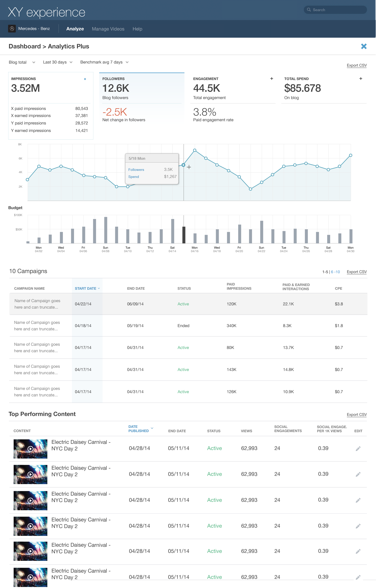
Task: Sort campaigns by Start Date
Action: pyautogui.click(x=87, y=288)
